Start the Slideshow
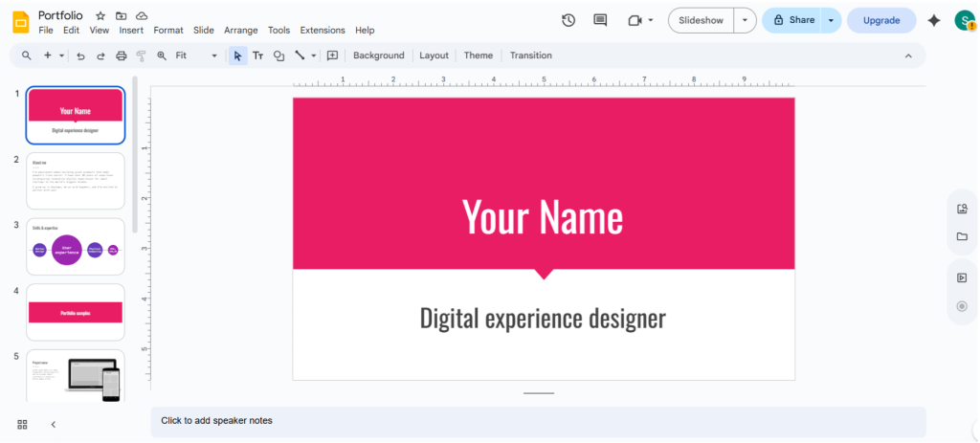 tap(701, 20)
